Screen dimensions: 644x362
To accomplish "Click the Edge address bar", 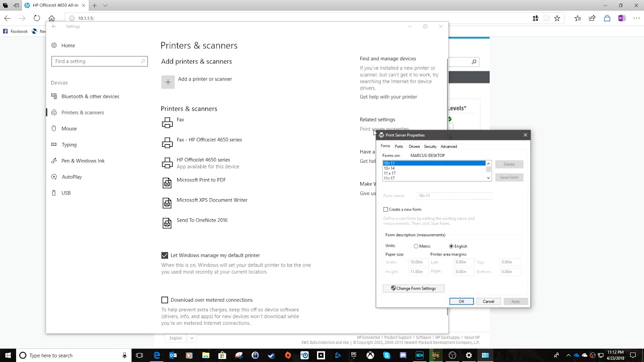I will click(297, 18).
